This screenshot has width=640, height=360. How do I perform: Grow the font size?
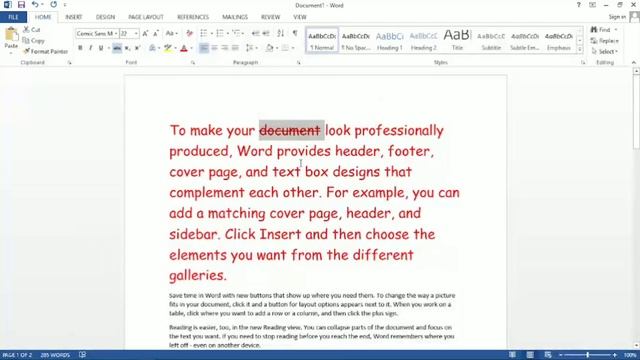pyautogui.click(x=145, y=33)
